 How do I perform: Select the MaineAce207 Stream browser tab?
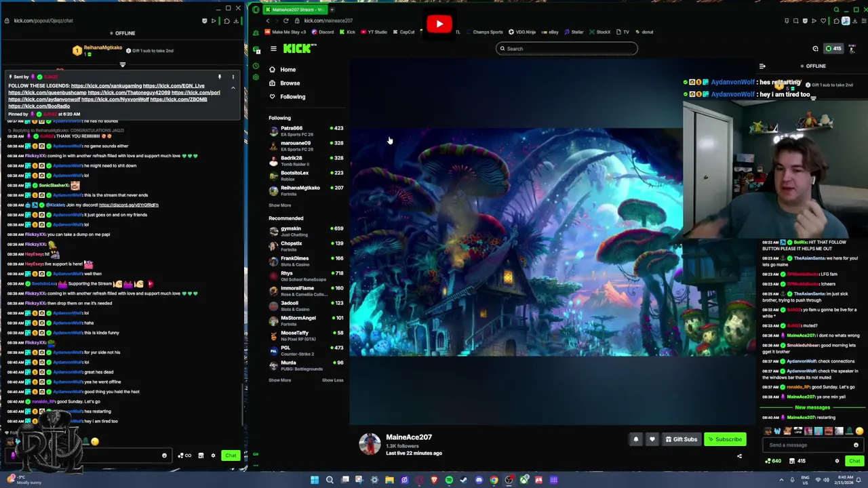click(294, 9)
